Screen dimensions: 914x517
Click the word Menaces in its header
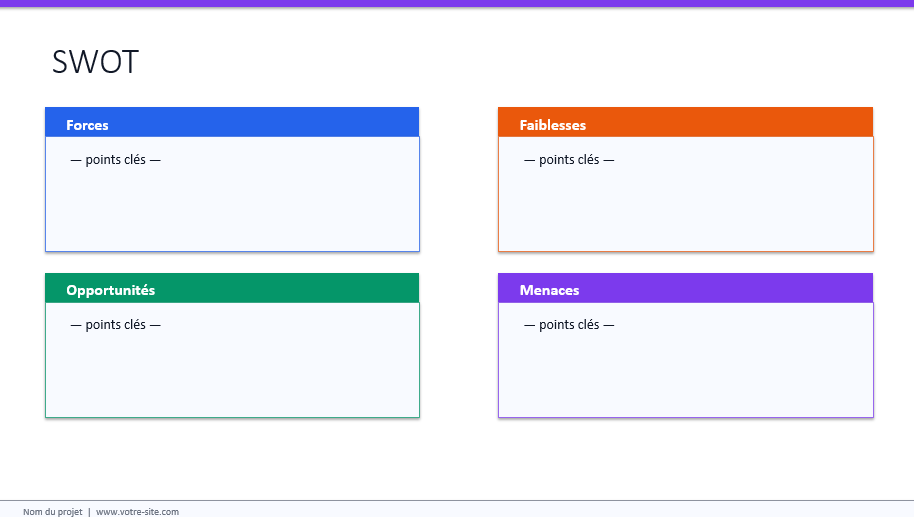[x=549, y=290]
